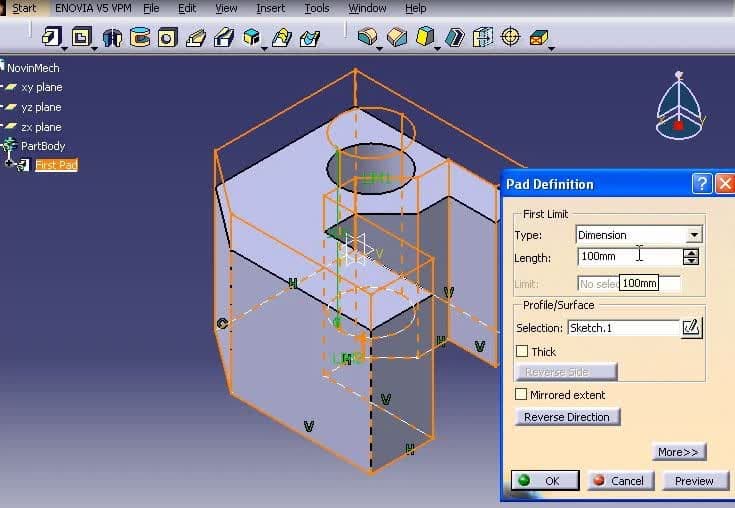
Task: Open the Window menu
Action: pos(367,8)
